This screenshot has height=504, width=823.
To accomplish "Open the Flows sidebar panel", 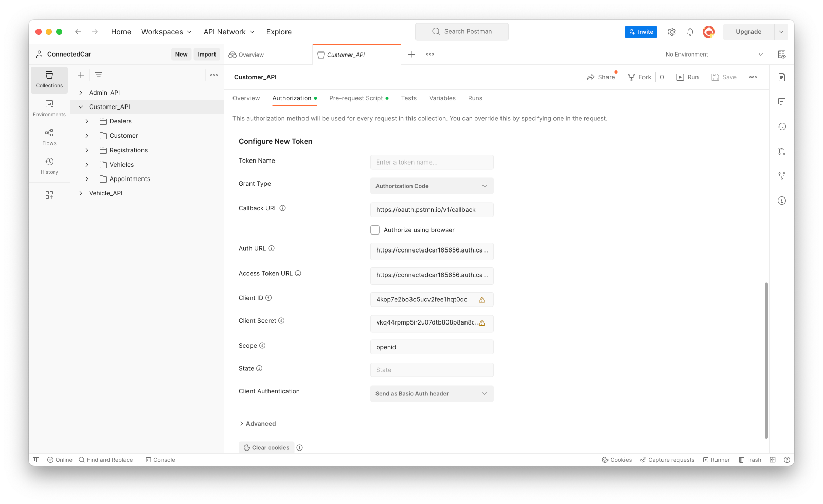I will pos(49,137).
